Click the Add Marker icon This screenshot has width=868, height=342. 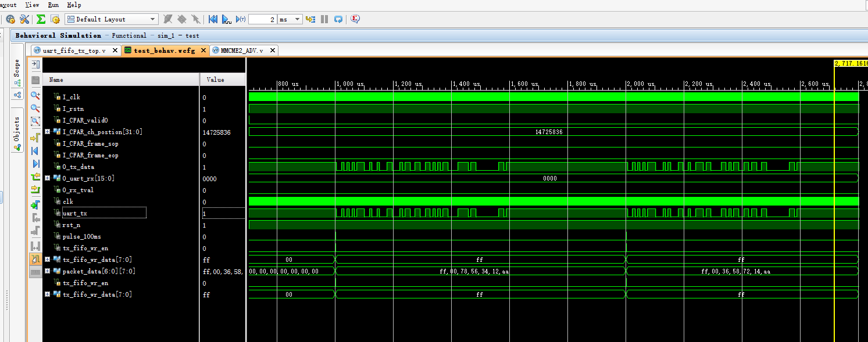coord(35,205)
